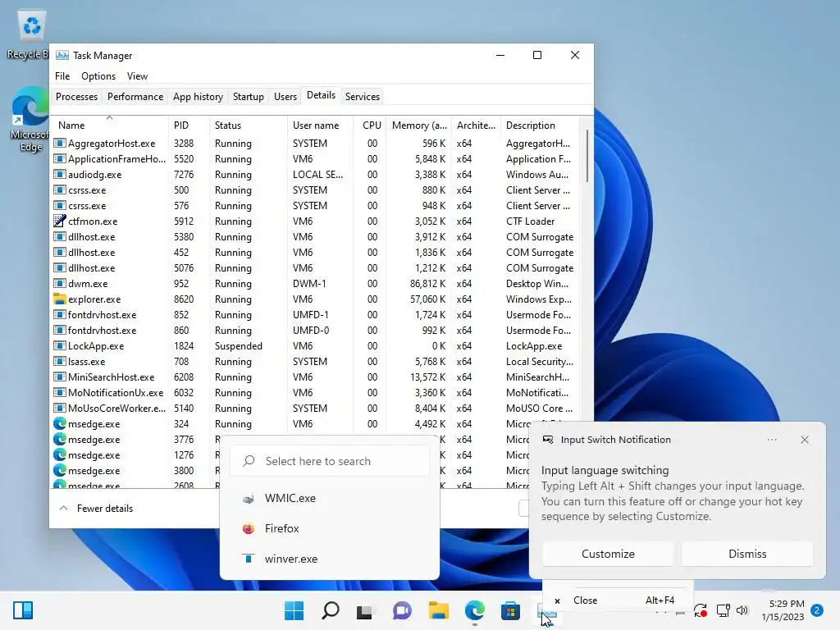The width and height of the screenshot is (840, 630).
Task: Close the Input Switch Notification toast
Action: pyautogui.click(x=805, y=440)
